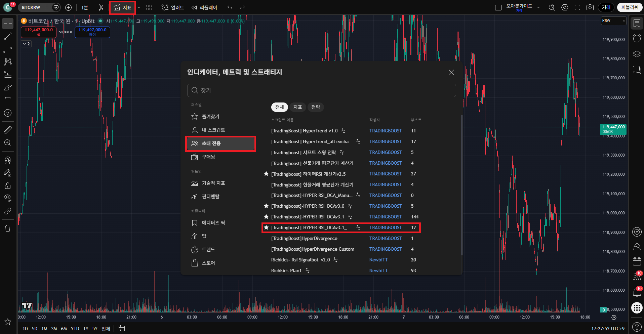Image resolution: width=644 pixels, height=334 pixels.
Task: Enter fullscreen mode
Action: (577, 7)
